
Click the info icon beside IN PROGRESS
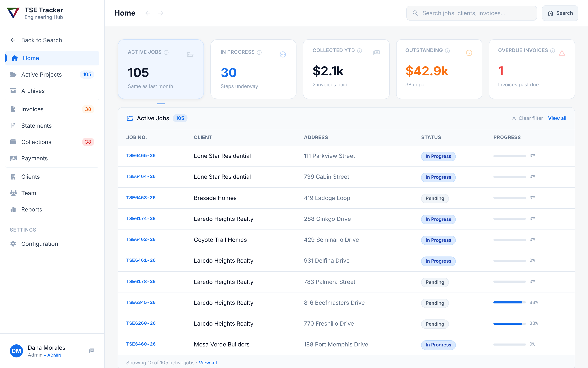[x=259, y=52]
